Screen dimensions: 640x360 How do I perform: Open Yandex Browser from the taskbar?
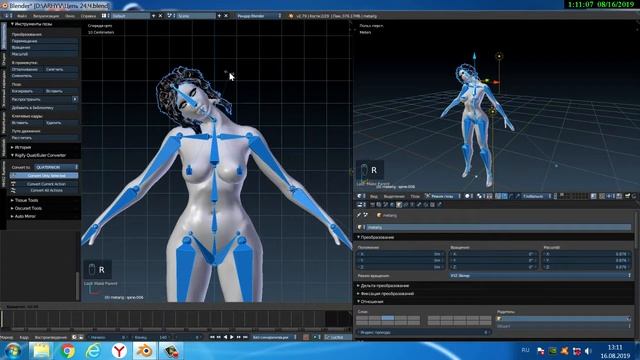coord(119,351)
